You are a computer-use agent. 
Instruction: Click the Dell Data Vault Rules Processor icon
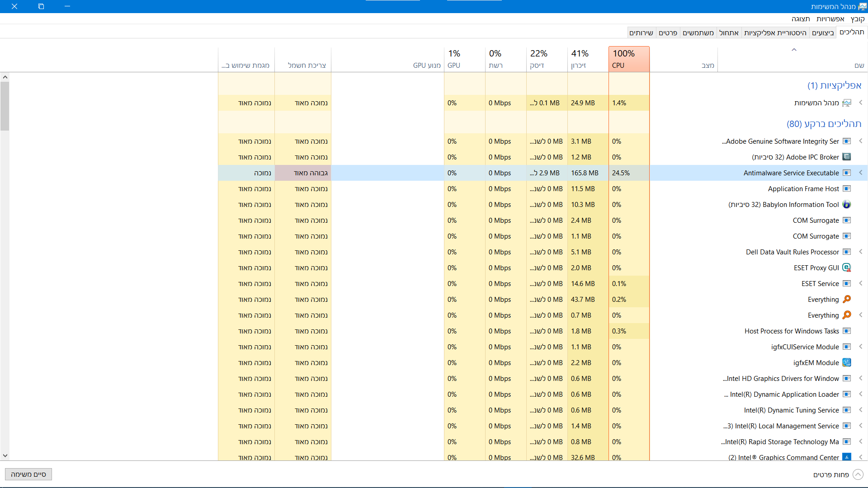pos(847,252)
